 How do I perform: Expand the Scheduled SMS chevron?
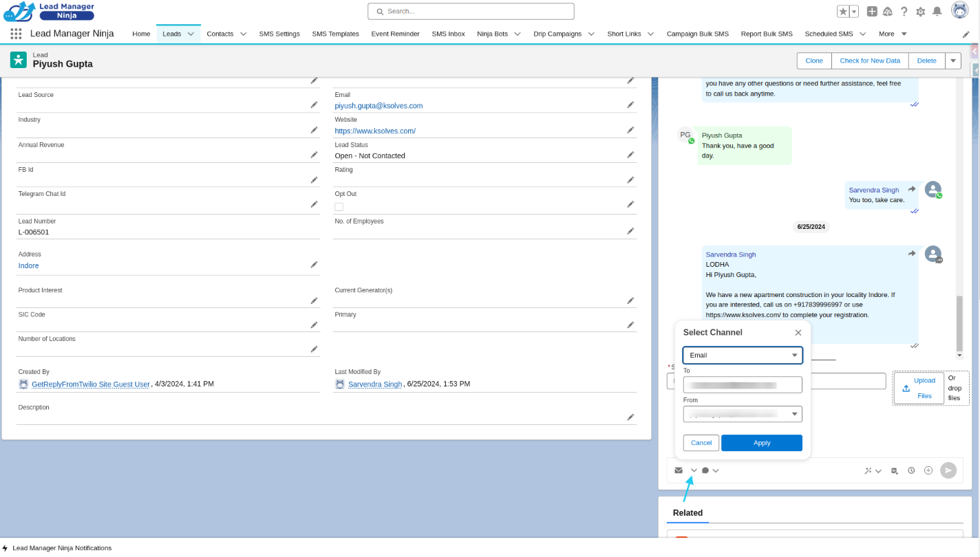coord(862,34)
